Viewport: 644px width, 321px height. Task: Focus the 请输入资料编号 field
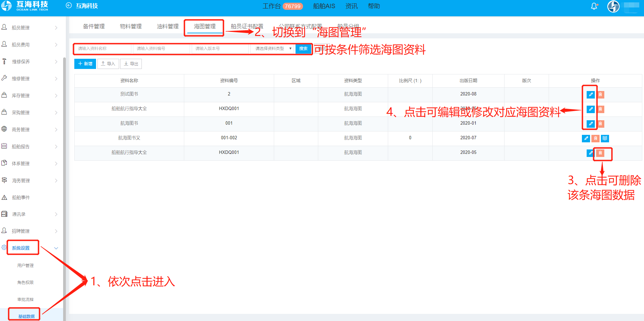(162, 49)
